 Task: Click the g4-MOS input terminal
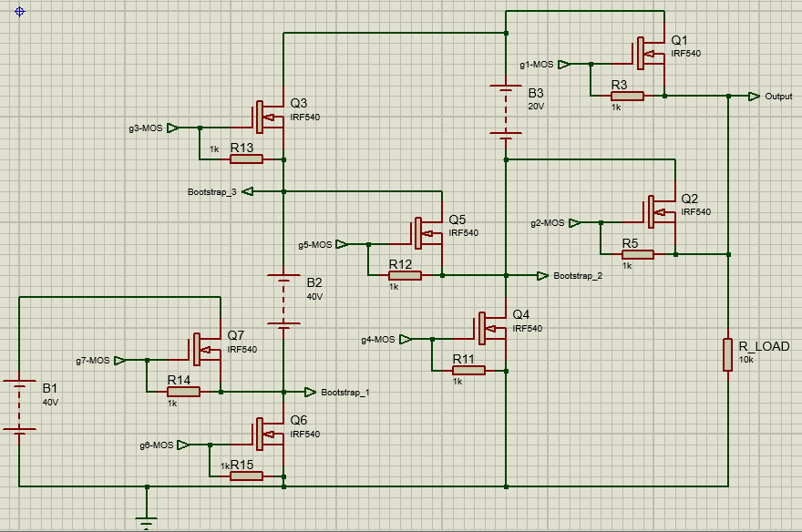[x=406, y=340]
